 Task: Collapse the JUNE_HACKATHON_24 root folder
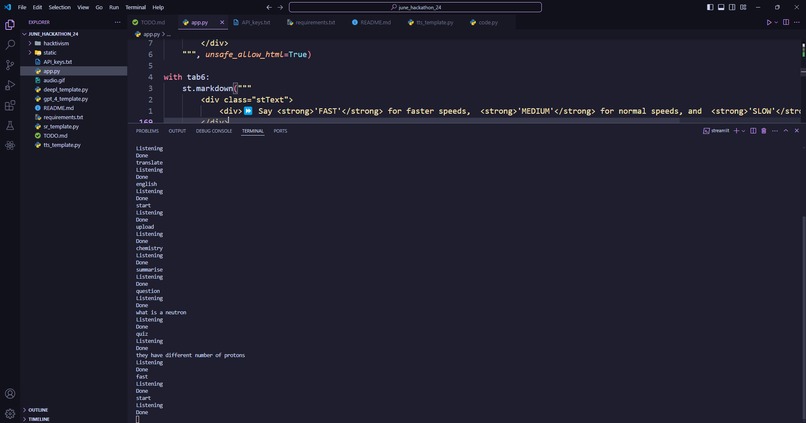tap(74, 34)
